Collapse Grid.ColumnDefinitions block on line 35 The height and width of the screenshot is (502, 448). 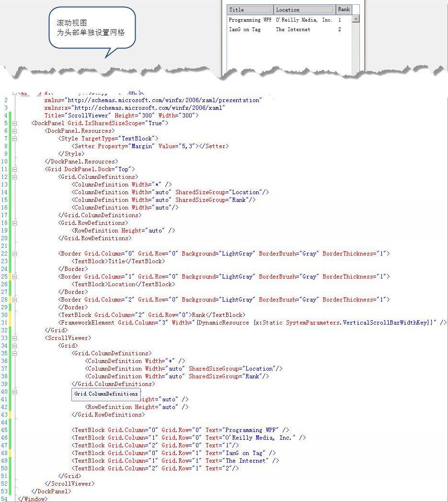(14, 353)
